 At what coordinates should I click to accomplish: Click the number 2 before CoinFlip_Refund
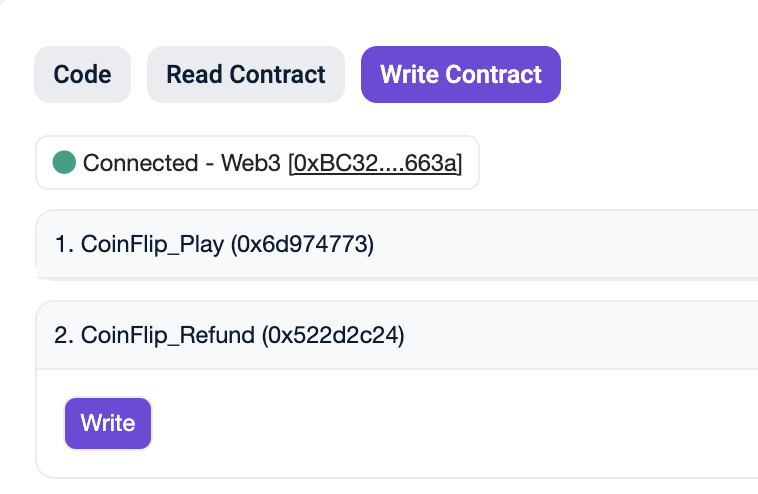tap(62, 335)
